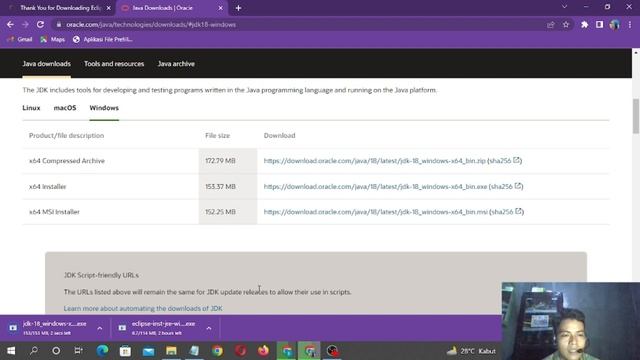Select the Windows tab
640x360 pixels.
coord(104,108)
